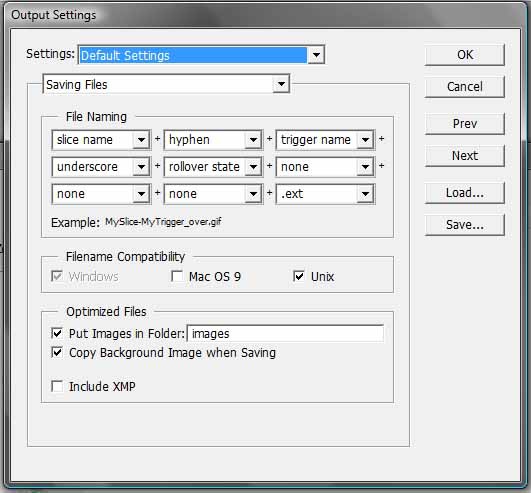Viewport: 531px width, 493px height.
Task: Go to the Next settings page
Action: pyautogui.click(x=465, y=156)
